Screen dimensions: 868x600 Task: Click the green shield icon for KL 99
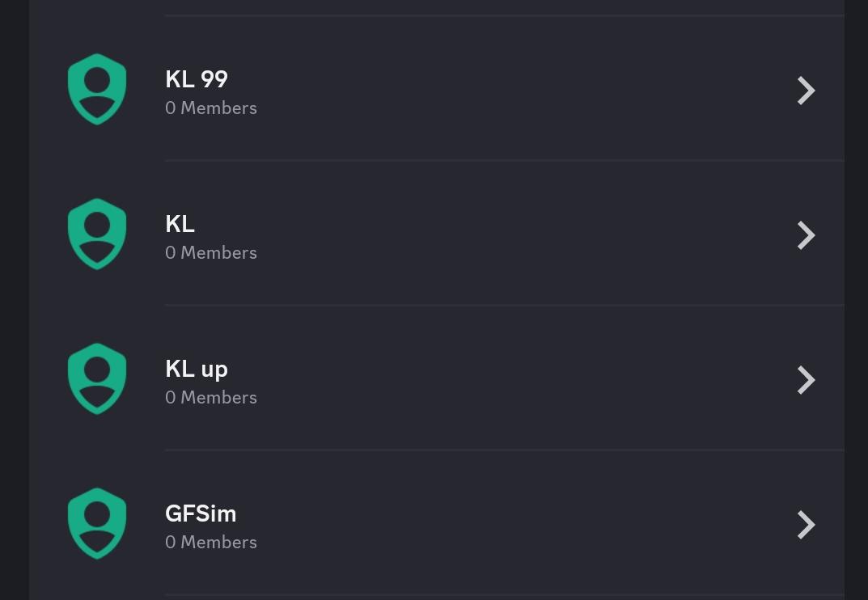coord(97,89)
